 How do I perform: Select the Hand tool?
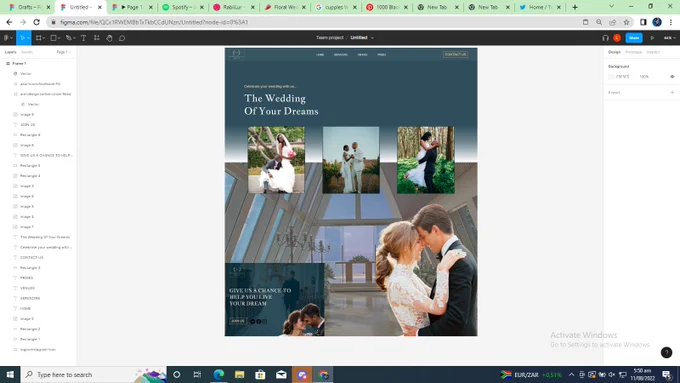click(109, 38)
